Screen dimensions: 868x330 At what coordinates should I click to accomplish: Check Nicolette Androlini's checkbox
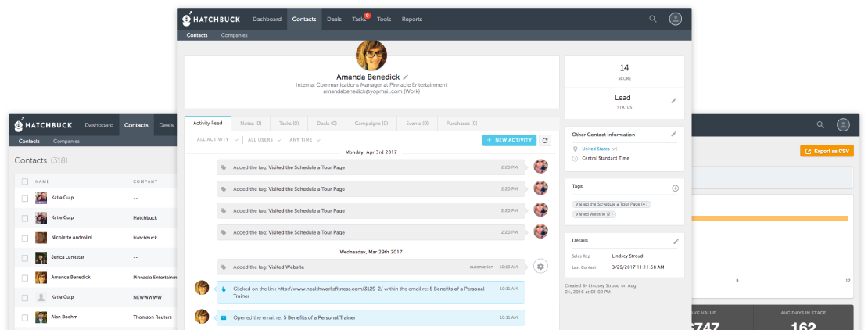coord(25,238)
